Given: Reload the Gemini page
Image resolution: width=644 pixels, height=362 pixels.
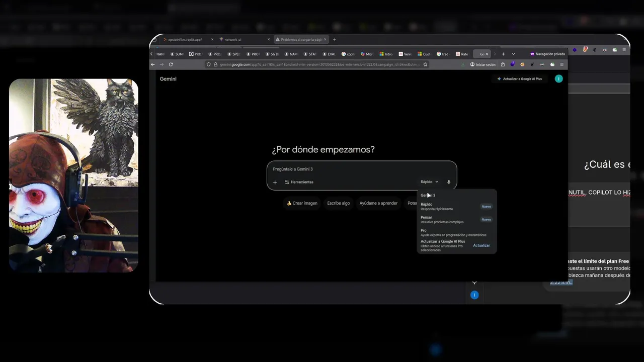Looking at the screenshot, I should (x=171, y=64).
